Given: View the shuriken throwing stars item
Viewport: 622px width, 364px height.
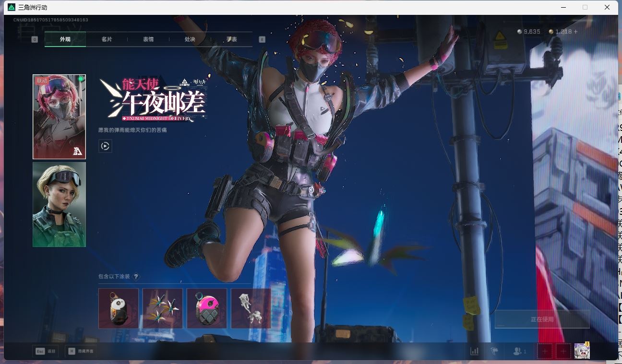Looking at the screenshot, I should click(x=163, y=308).
